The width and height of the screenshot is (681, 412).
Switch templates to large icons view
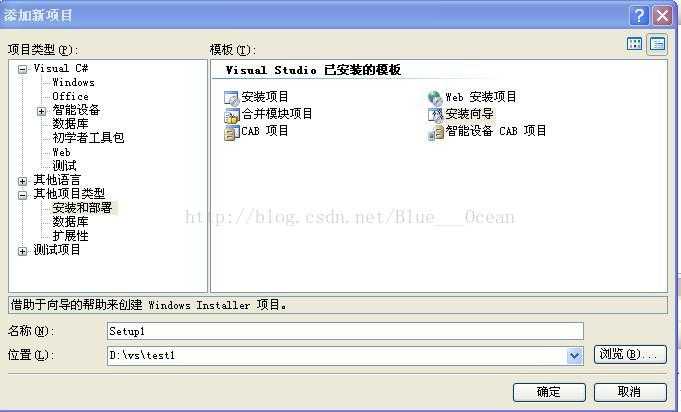(x=635, y=44)
